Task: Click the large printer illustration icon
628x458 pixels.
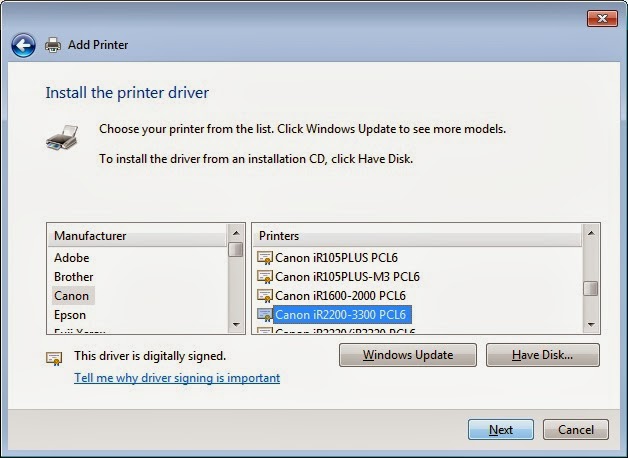Action: point(62,138)
